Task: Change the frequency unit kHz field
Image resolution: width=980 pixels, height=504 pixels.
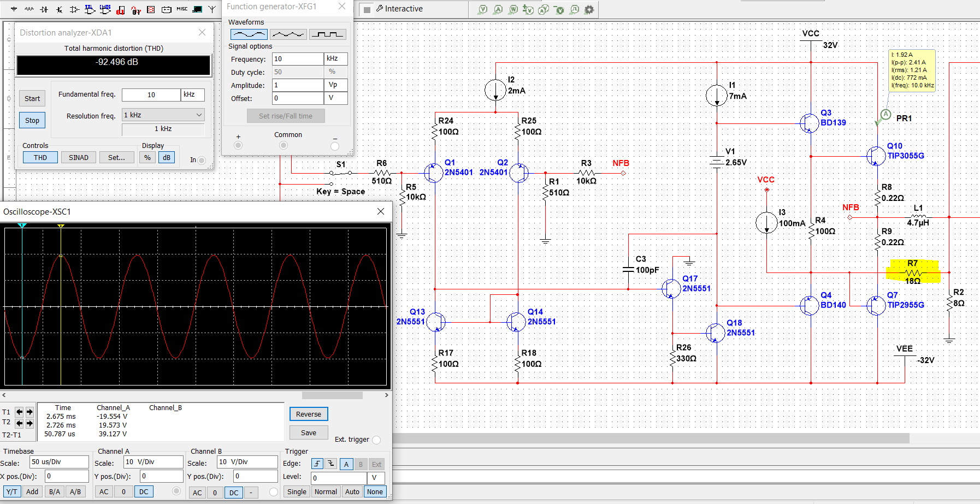Action: (x=336, y=58)
